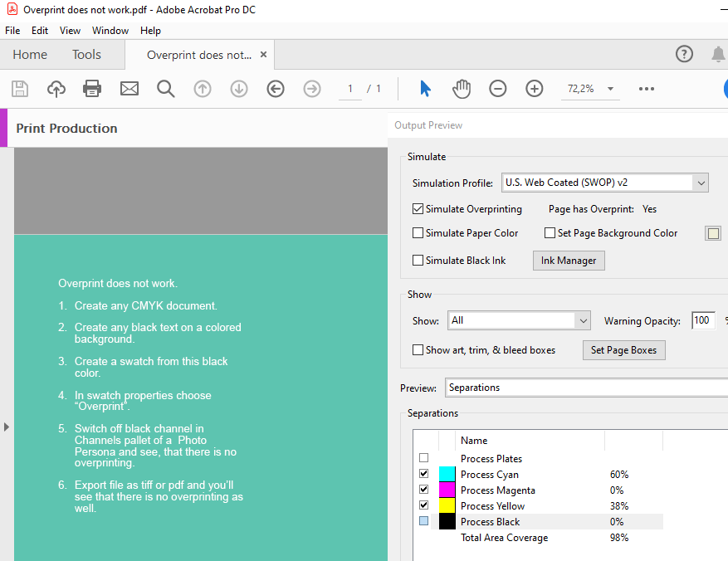Pick a page background color swatch
The image size is (728, 561).
(712, 233)
